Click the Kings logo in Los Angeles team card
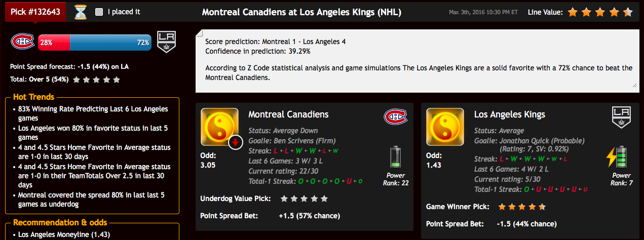The width and height of the screenshot is (644, 240). coord(621,117)
